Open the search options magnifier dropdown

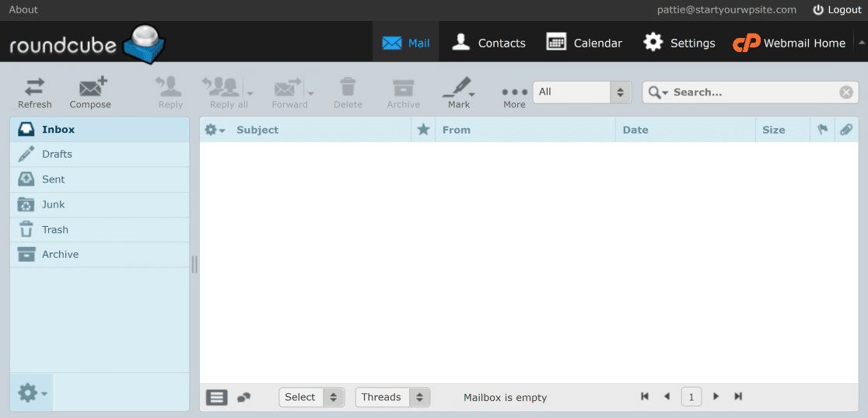[658, 92]
